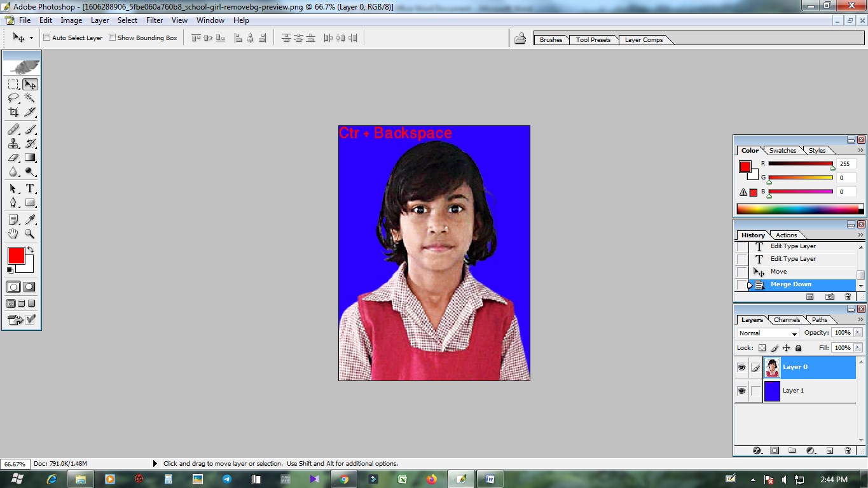
Task: Add a layer mask in Layers panel
Action: [x=775, y=450]
